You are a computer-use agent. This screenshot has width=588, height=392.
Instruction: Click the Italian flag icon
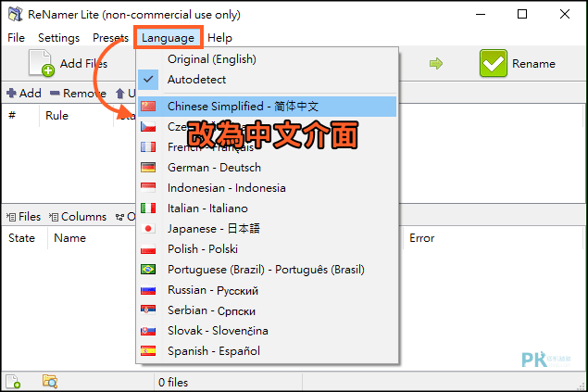(x=148, y=208)
